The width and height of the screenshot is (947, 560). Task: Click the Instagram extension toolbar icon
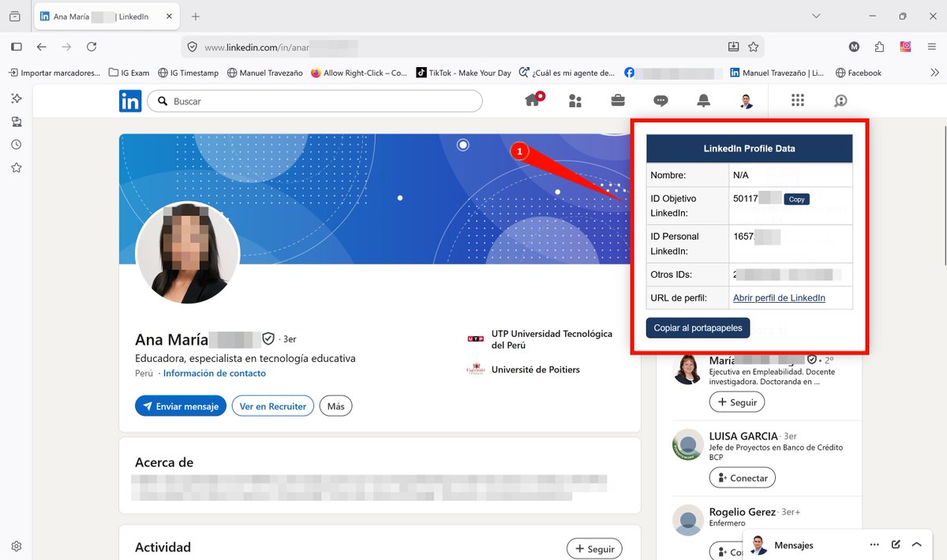[906, 47]
